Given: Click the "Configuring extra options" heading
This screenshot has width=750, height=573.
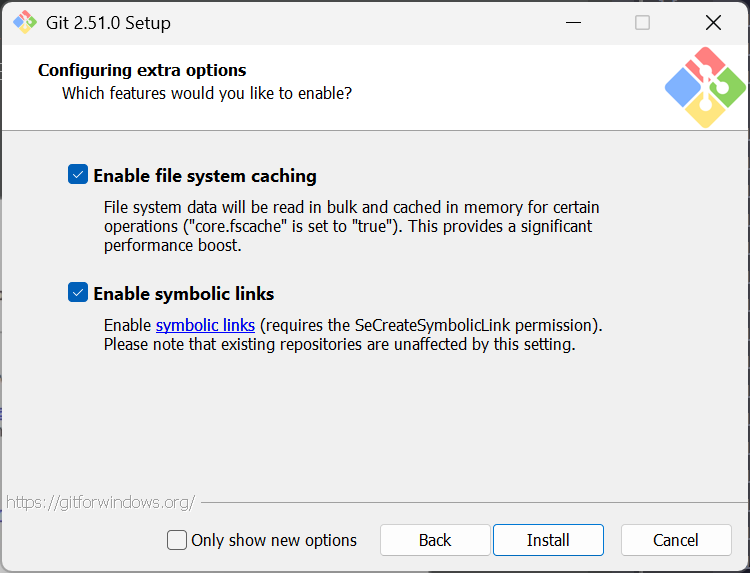Looking at the screenshot, I should (142, 70).
